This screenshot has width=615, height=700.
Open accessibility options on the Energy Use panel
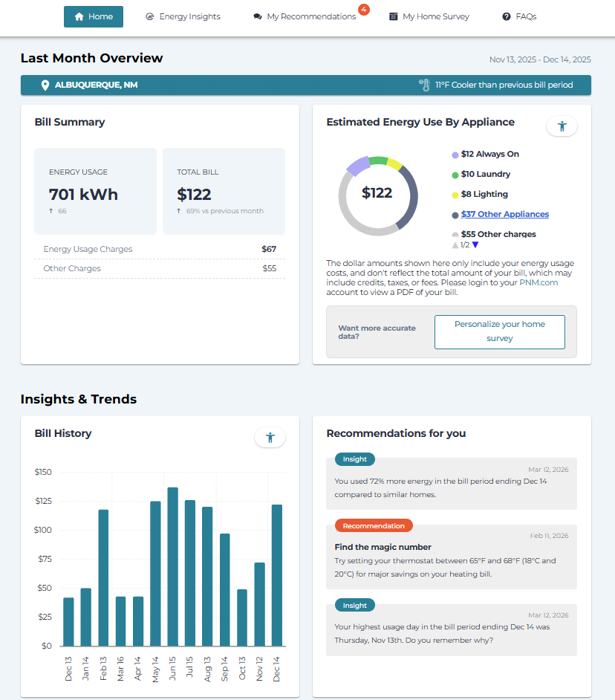tap(562, 126)
